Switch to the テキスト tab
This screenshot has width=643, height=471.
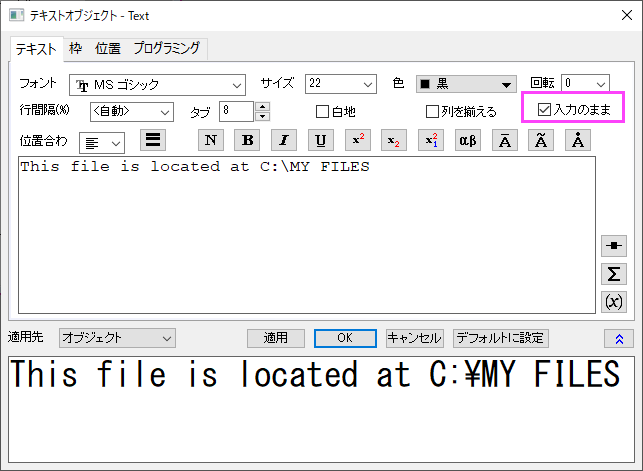point(36,49)
